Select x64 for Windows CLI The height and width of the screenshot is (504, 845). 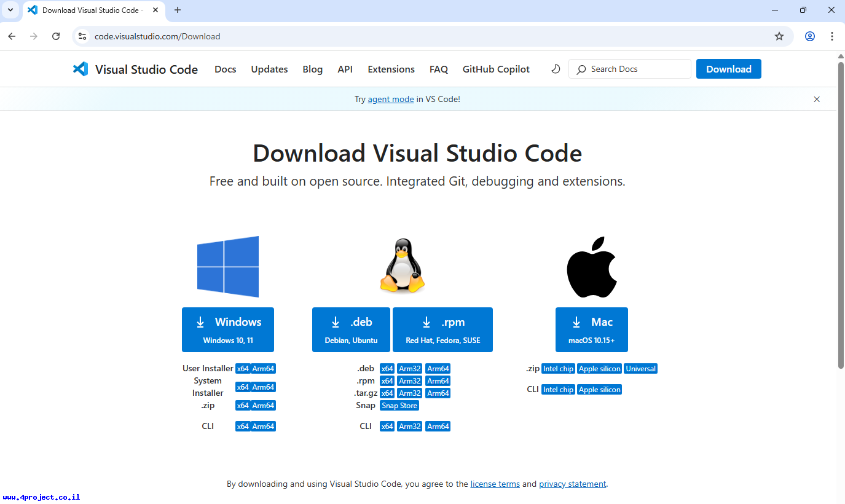[x=243, y=427]
